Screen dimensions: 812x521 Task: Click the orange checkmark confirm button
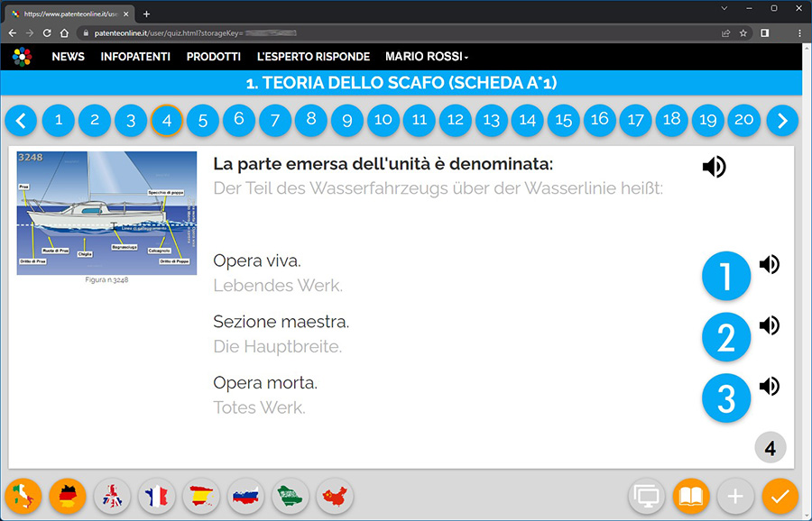tap(780, 496)
